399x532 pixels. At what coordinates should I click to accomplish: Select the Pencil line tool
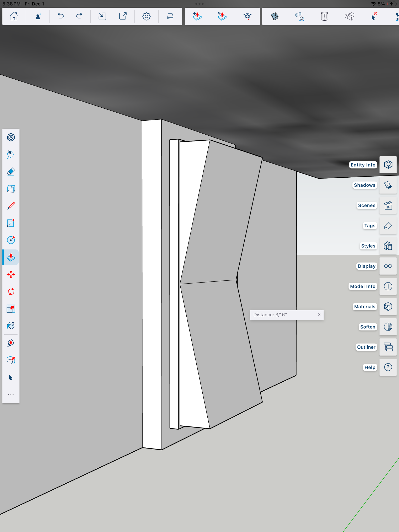click(x=11, y=206)
